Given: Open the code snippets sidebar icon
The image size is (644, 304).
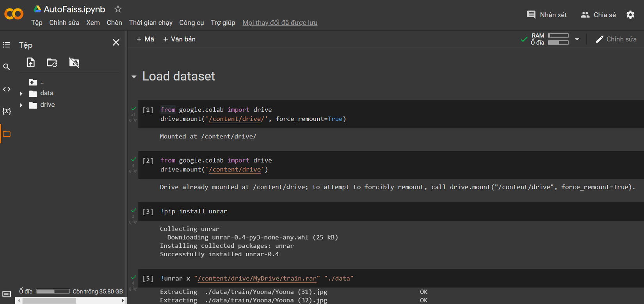Looking at the screenshot, I should tap(7, 89).
